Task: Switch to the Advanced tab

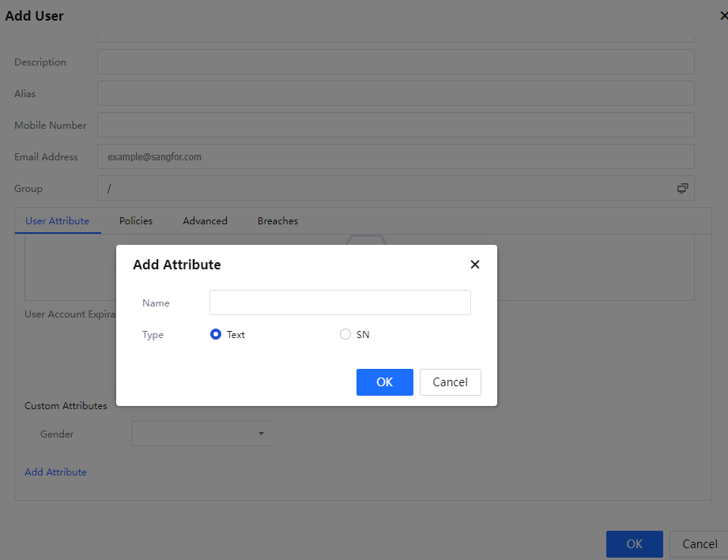Action: coord(205,221)
